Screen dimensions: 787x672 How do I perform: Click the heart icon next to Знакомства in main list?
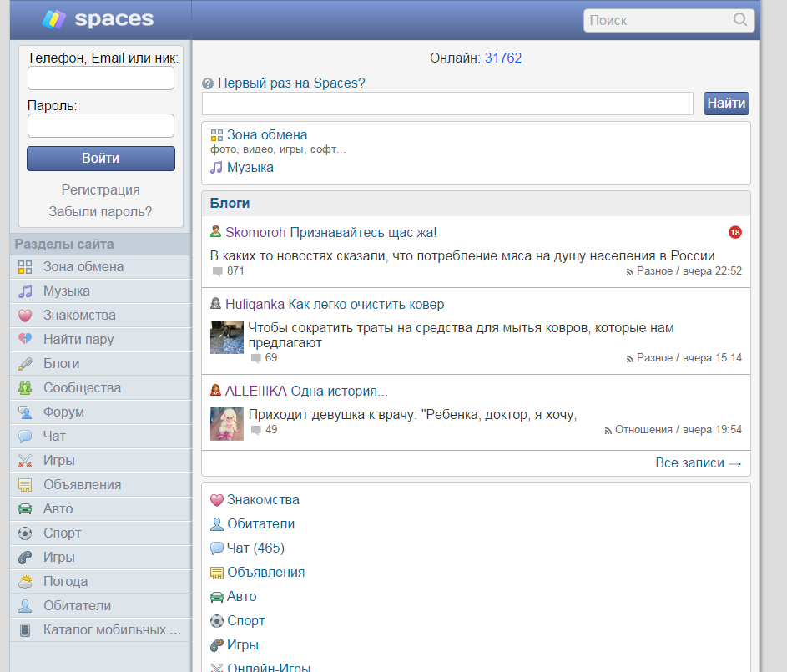(x=216, y=500)
